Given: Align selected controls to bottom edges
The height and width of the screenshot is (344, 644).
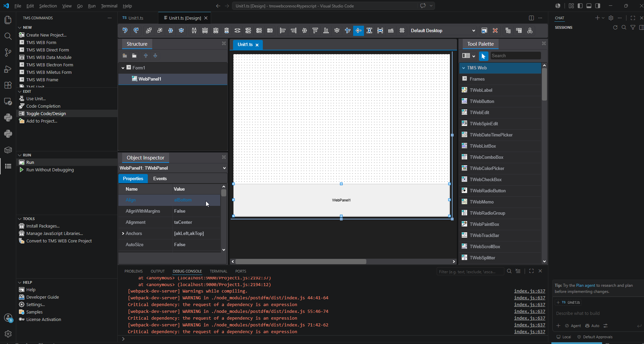Looking at the screenshot, I should [x=326, y=30].
